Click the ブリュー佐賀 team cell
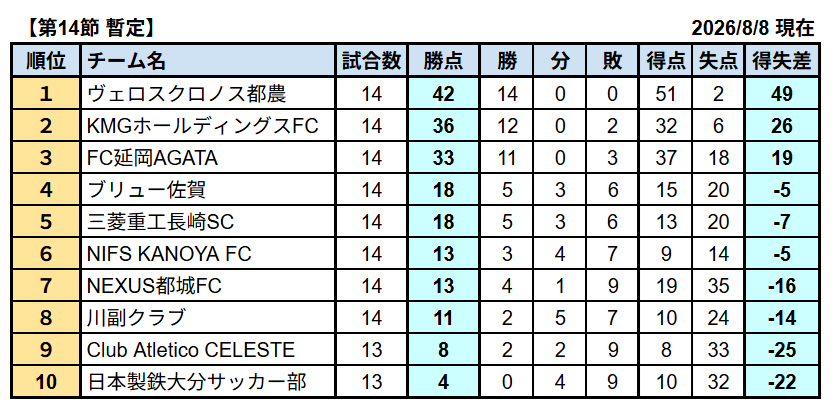The image size is (834, 413). pos(207,190)
